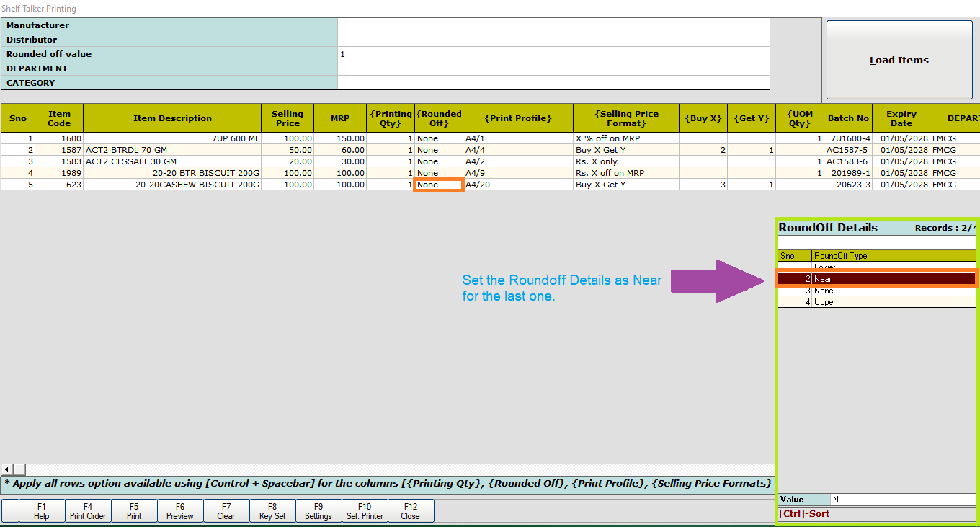Select Near in RoundOff Details list
Screen dimensions: 980x527
[x=877, y=279]
